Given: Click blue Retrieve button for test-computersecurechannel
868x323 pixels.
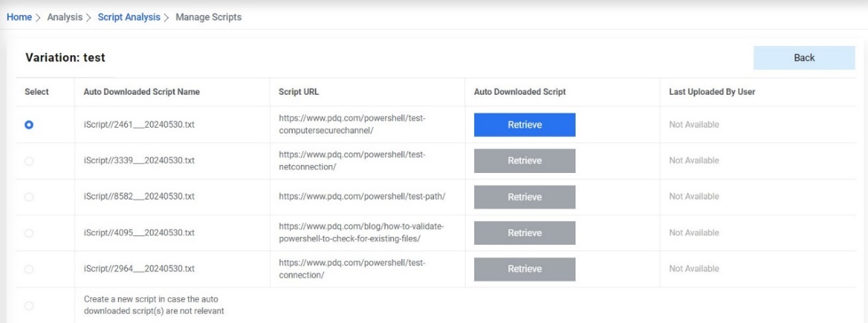Looking at the screenshot, I should (x=525, y=125).
